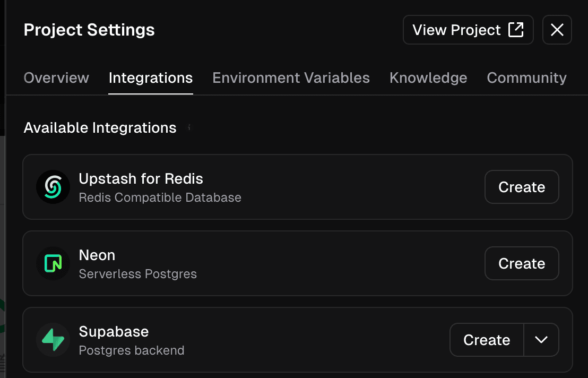Expand the Supabase Create dropdown chevron
The height and width of the screenshot is (378, 588).
click(541, 340)
